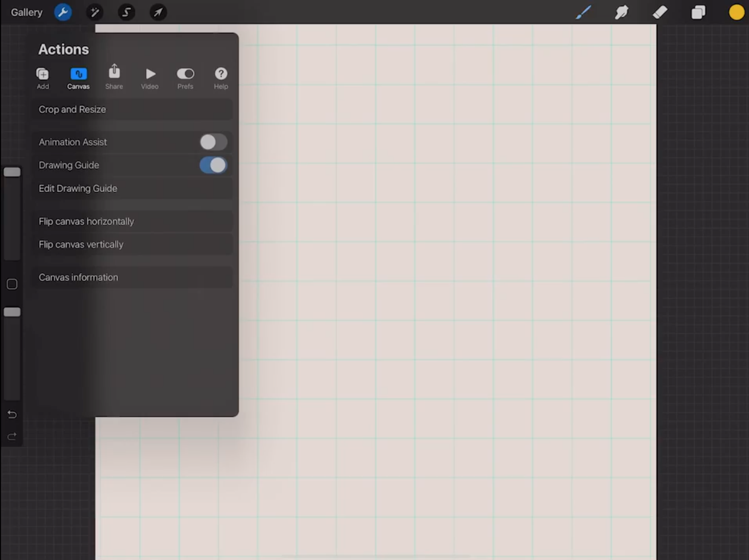
Task: Enable Animation Assist
Action: click(213, 142)
